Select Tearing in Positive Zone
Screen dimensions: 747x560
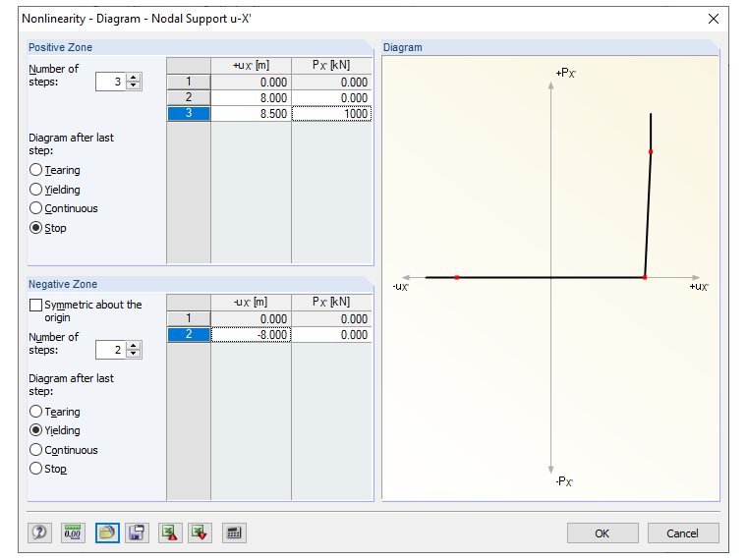pyautogui.click(x=35, y=170)
